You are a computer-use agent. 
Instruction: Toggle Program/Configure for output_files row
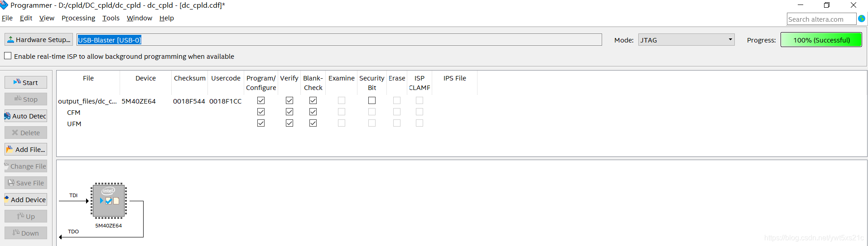pos(261,100)
